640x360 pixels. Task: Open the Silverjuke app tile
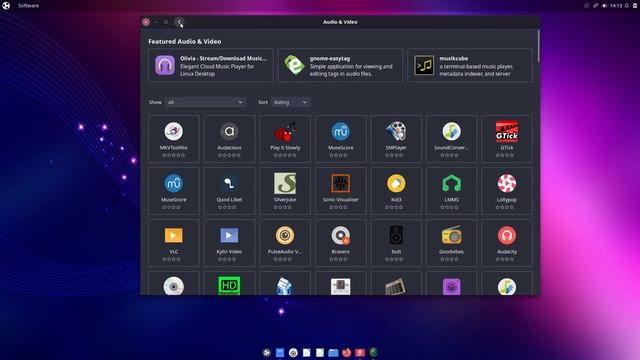[285, 191]
